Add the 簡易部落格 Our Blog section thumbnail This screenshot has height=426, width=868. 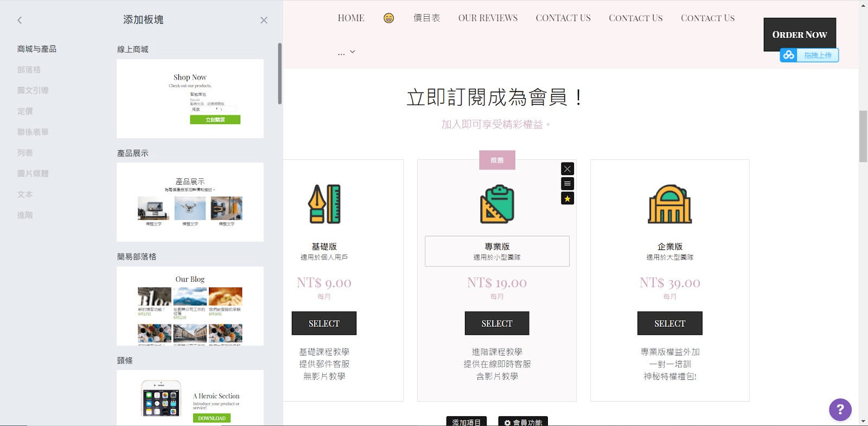(x=190, y=306)
